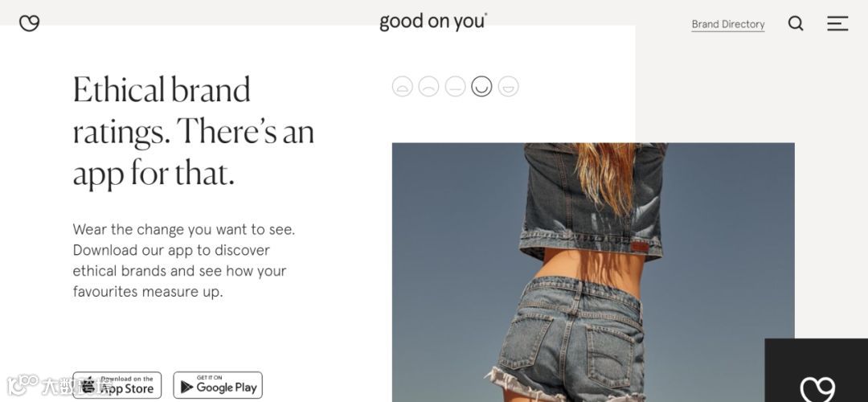Select the grinning open-mouth face icon
The width and height of the screenshot is (868, 402).
[508, 86]
